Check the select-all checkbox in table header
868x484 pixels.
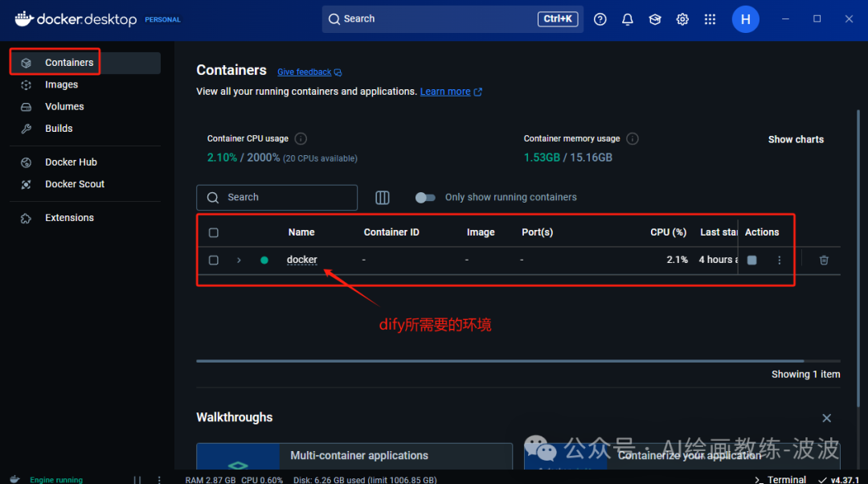point(214,232)
